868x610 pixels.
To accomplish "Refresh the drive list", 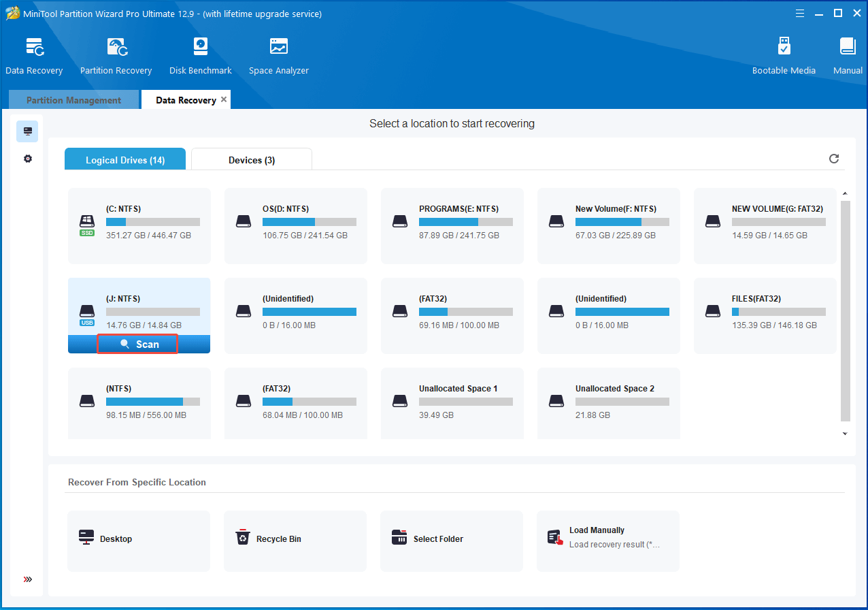I will (834, 159).
